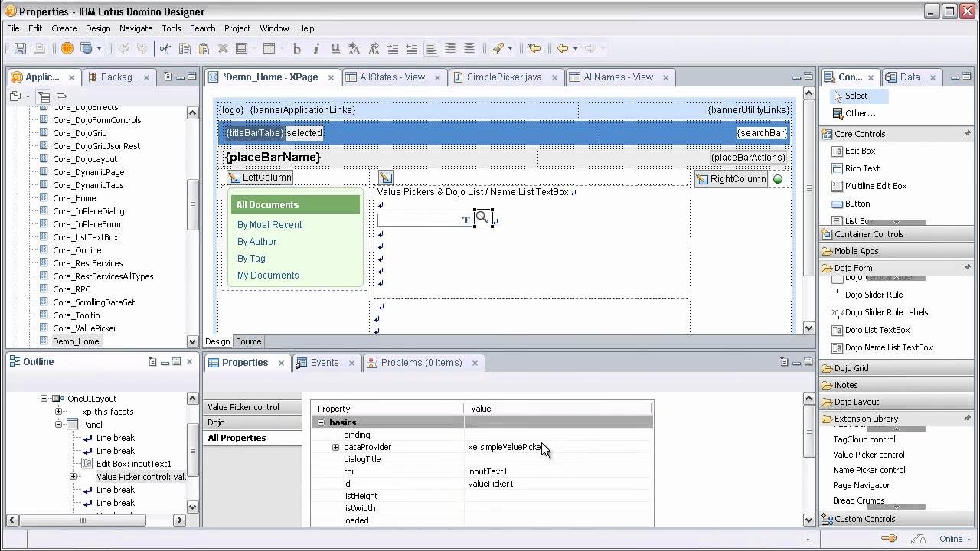Click the Decrease Font Size icon
The width and height of the screenshot is (980, 551).
point(374,48)
